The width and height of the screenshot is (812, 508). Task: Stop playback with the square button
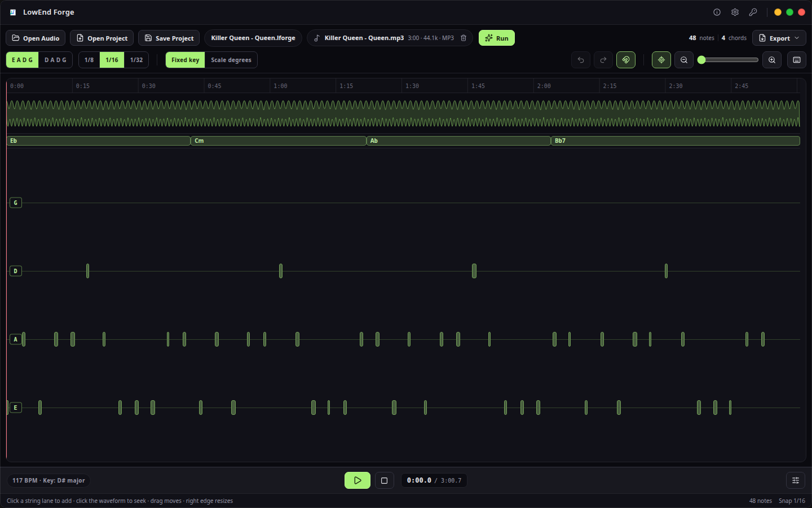(x=385, y=480)
